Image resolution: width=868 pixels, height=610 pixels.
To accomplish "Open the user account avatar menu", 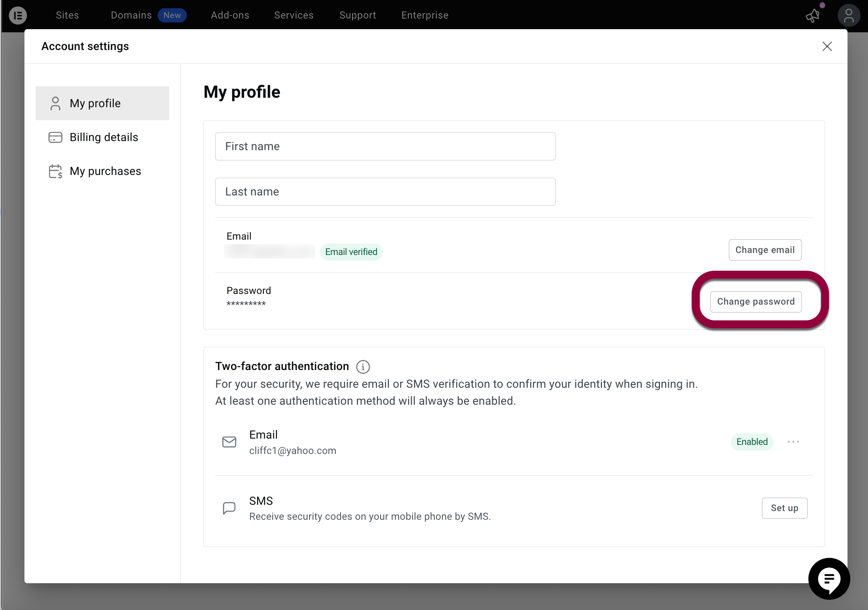I will pos(848,16).
